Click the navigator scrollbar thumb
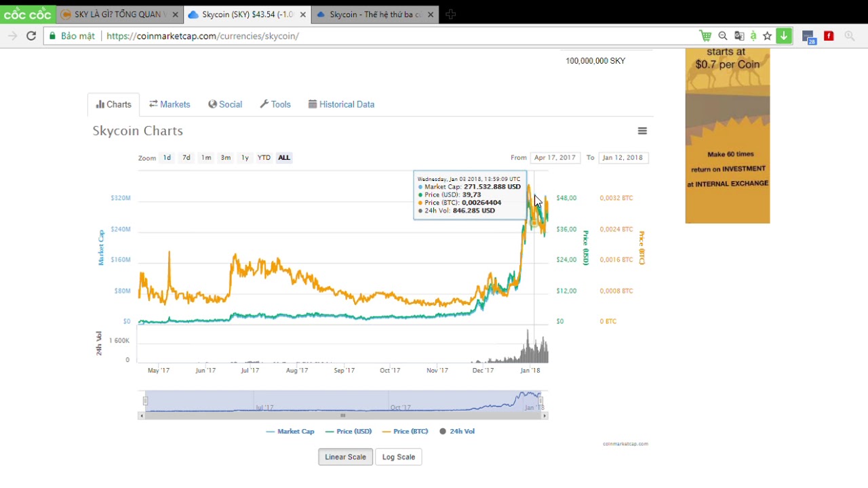 [342, 415]
